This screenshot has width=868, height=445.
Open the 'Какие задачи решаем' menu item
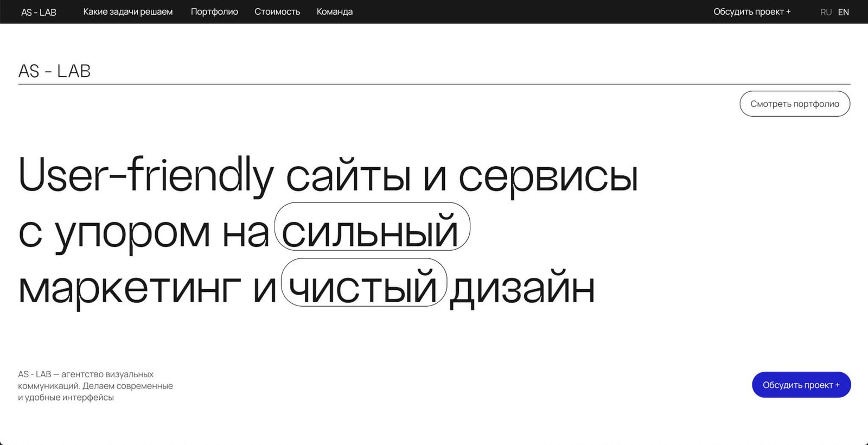pyautogui.click(x=127, y=12)
